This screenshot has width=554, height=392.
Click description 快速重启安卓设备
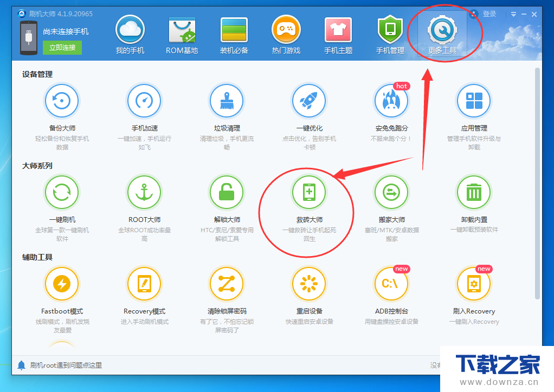[x=309, y=322]
